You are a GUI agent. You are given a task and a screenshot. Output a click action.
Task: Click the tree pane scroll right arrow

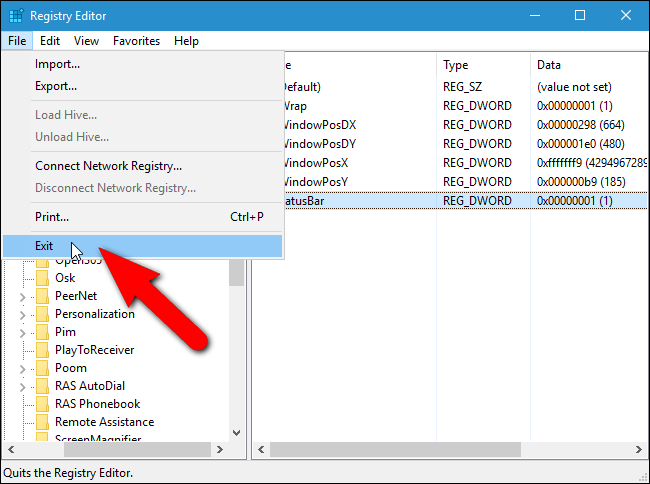pos(220,450)
